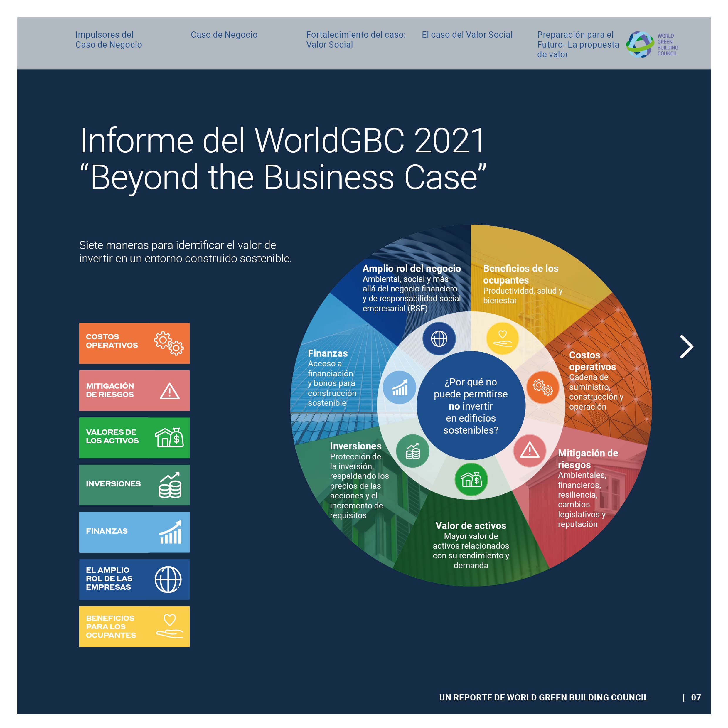Click the Inversiones wheel segment heading
Screen dimensions: 728x728
pyautogui.click(x=355, y=446)
